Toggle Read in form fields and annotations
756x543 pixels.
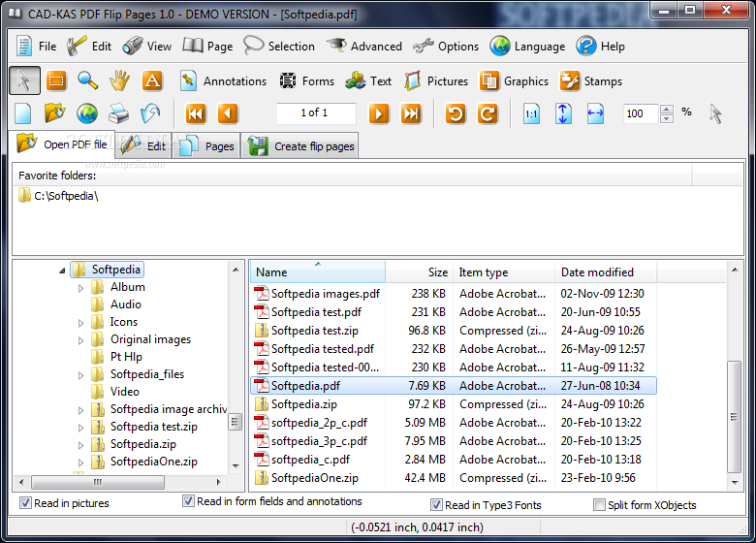click(x=189, y=501)
